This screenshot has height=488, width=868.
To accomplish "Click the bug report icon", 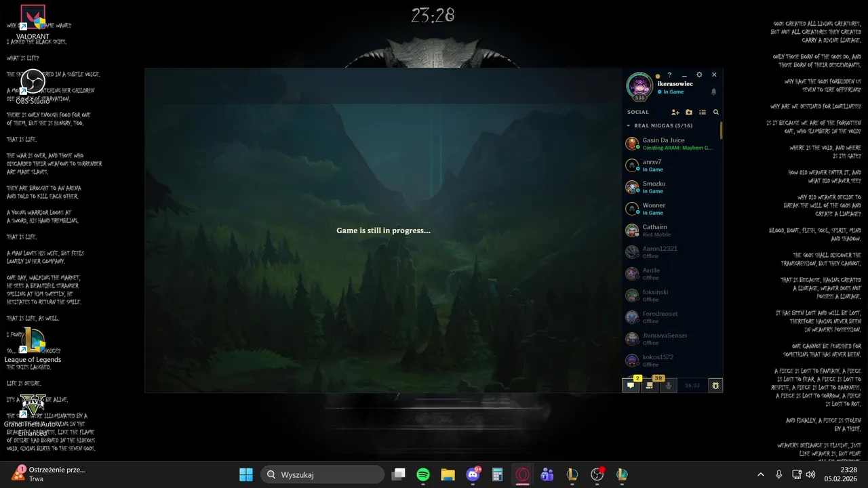I will click(x=715, y=385).
